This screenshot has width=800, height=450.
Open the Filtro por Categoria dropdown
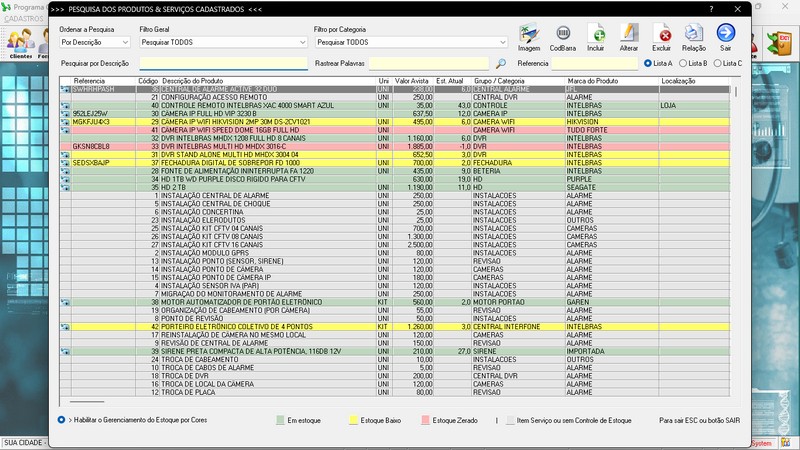tap(410, 44)
